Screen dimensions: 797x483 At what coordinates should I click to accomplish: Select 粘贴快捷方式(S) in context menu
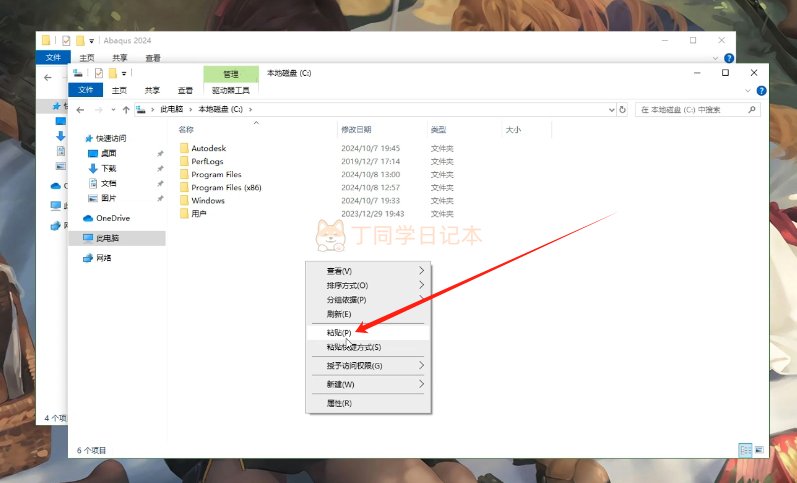pos(368,347)
